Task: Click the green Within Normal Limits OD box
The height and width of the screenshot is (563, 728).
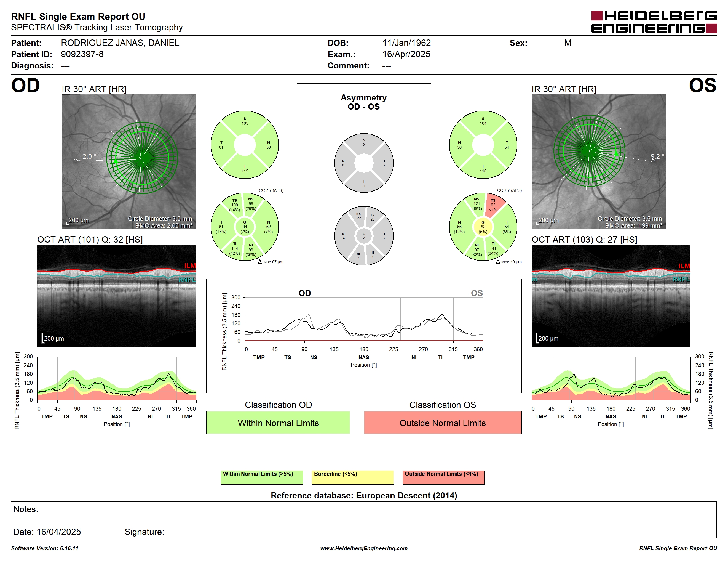Action: point(278,423)
